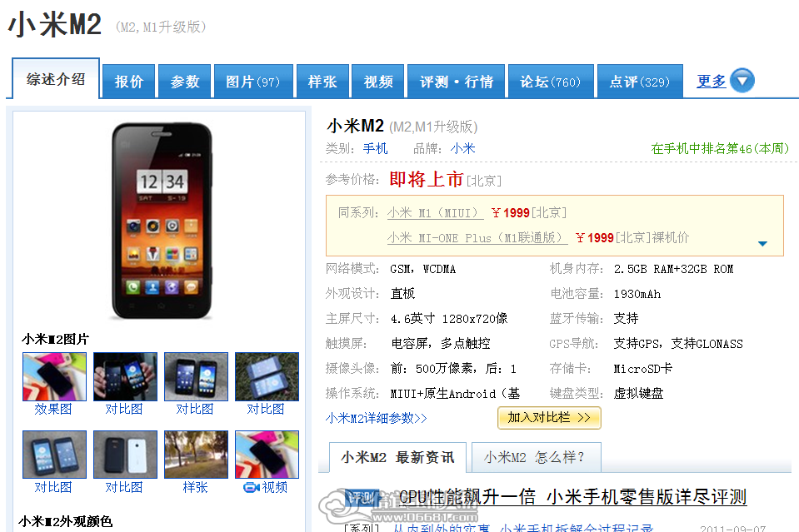Expand the same-series list blue arrow
This screenshot has height=532, width=799.
pos(762,243)
